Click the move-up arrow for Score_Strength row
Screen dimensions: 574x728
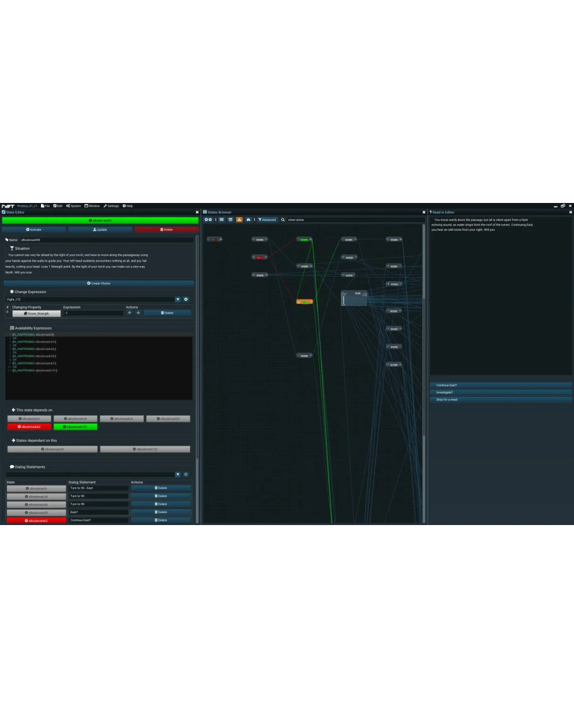point(130,313)
